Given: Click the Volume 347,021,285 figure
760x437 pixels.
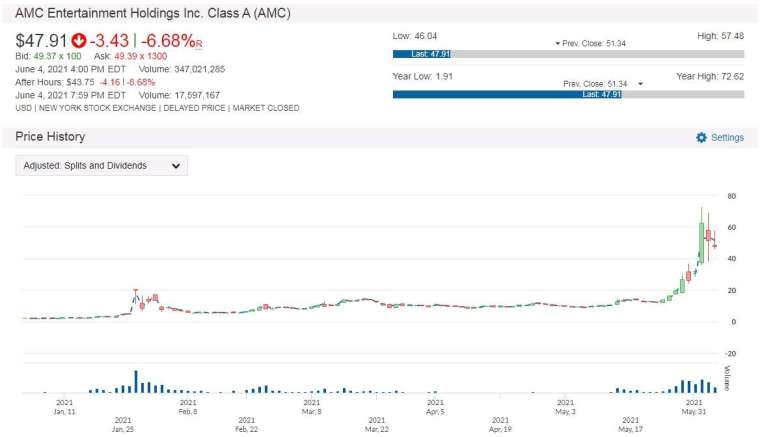Looking at the screenshot, I should (182, 69).
